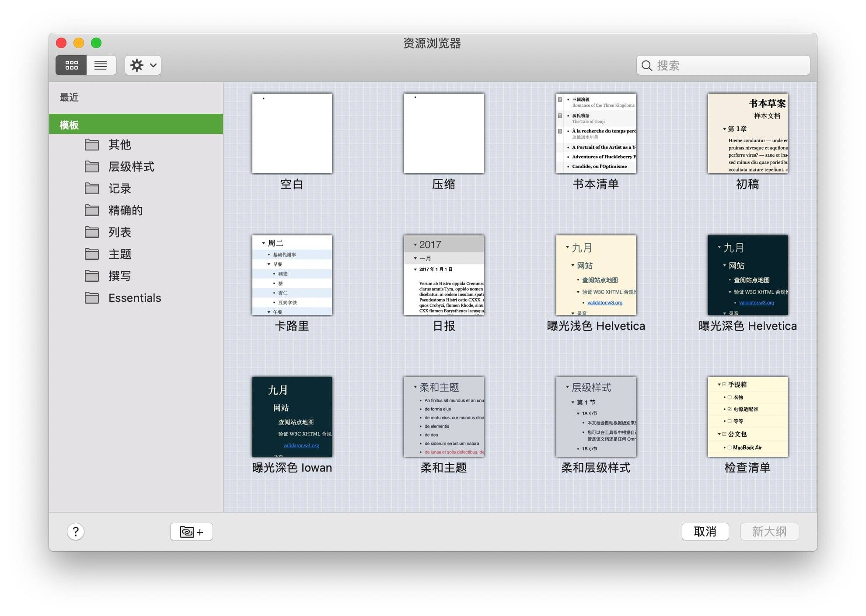Select the 曝光深色 Iowan template thumbnail

[x=292, y=416]
